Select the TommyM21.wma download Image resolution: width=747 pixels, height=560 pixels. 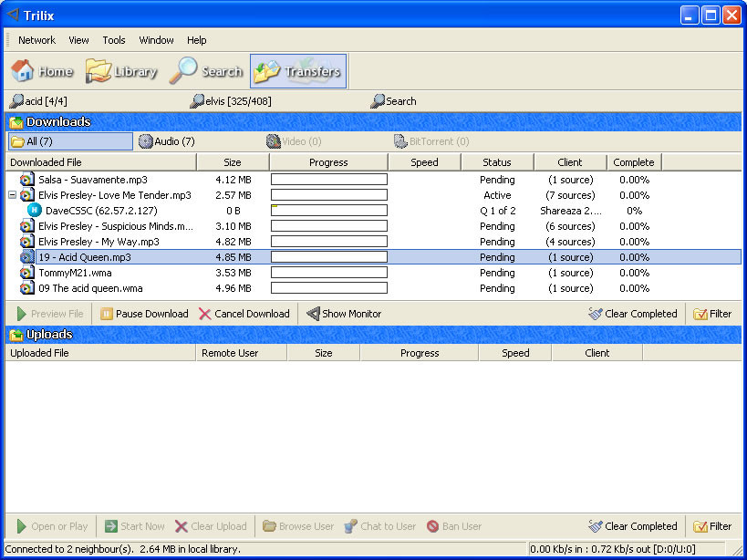coord(373,273)
